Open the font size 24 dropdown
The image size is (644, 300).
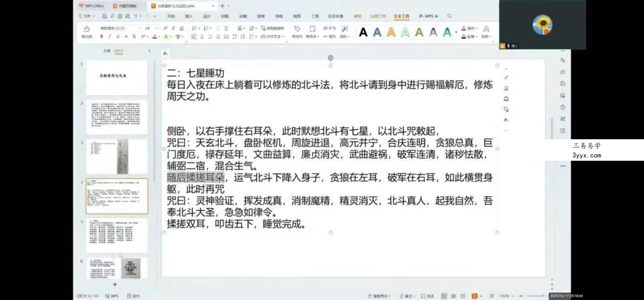157,28
